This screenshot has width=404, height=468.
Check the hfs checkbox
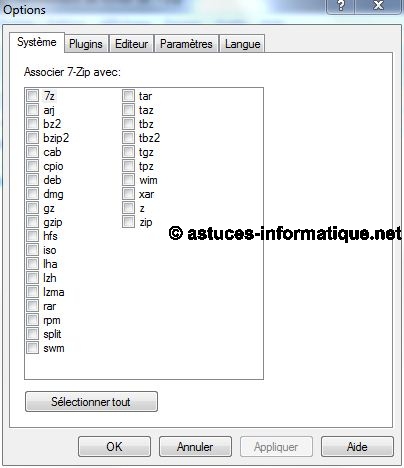coord(33,236)
